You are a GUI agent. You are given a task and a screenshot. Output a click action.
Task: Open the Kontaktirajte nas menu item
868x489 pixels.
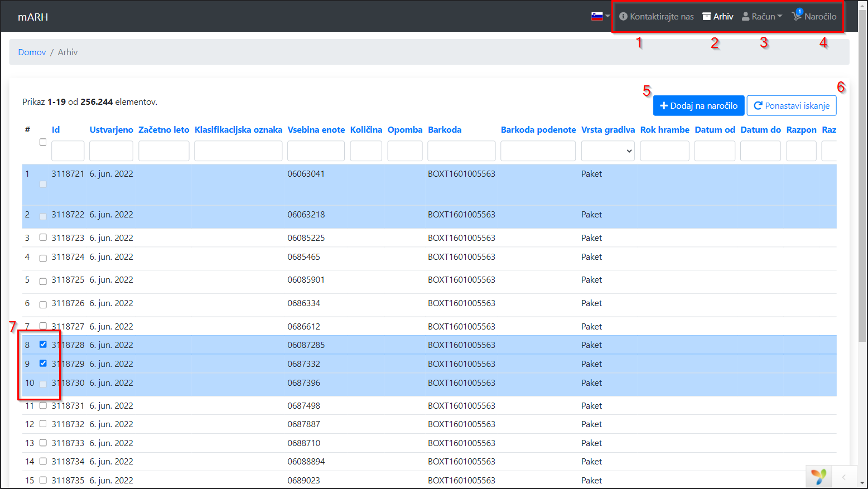pos(662,17)
